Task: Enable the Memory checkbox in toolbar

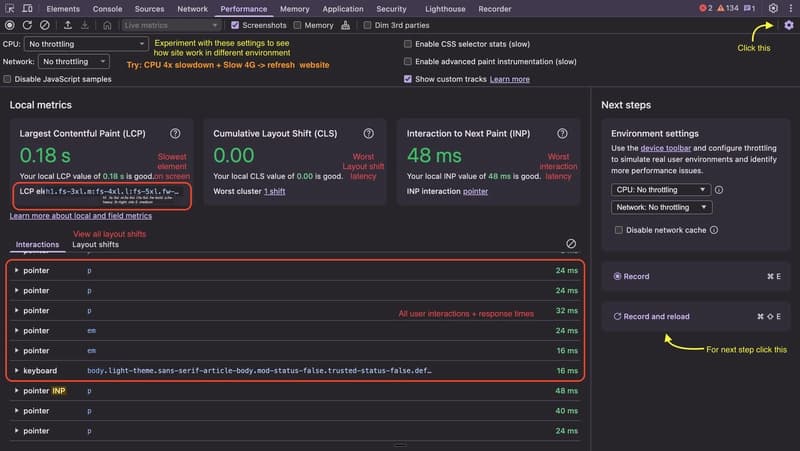Action: click(297, 25)
